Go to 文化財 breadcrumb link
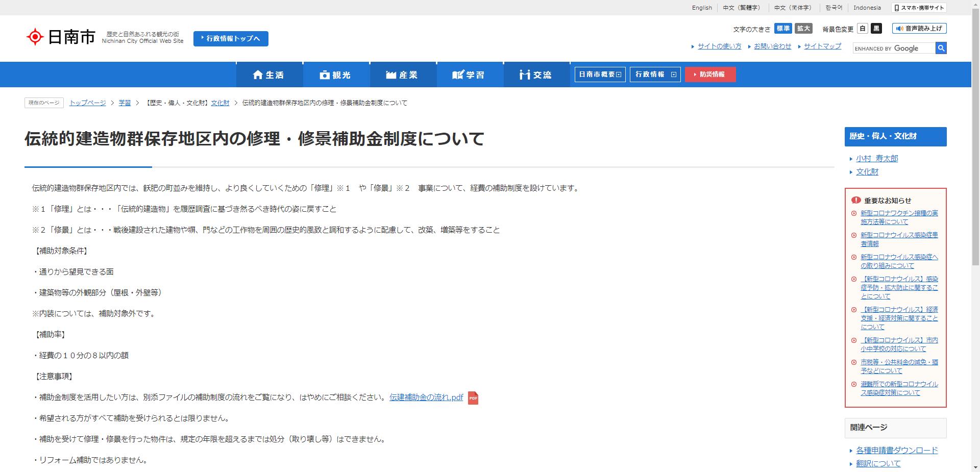The height and width of the screenshot is (472, 980). pos(220,103)
